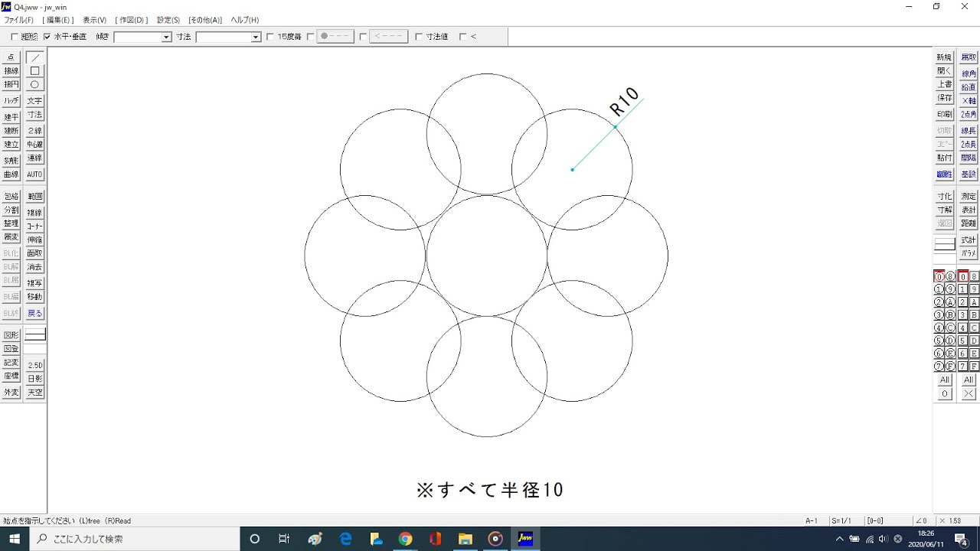Open Windows taskbar search box
The image size is (980, 551).
(x=135, y=539)
